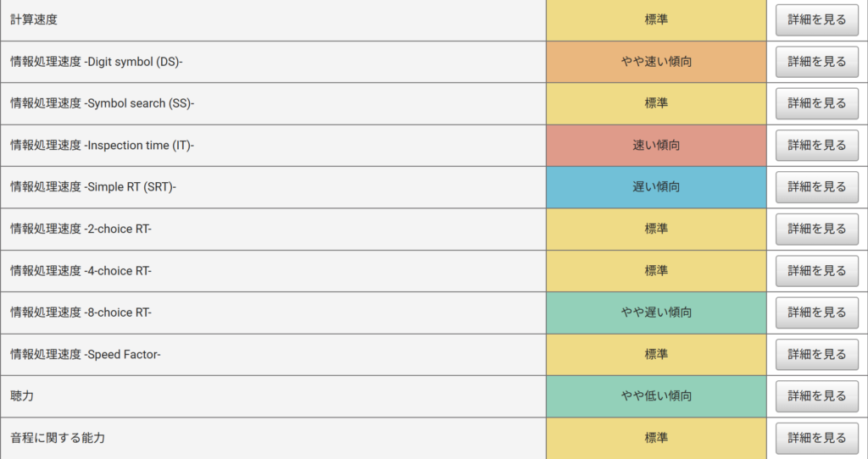Viewport: 868px width, 459px height.
Task: Show details for Inspection time (IT)
Action: pos(816,145)
